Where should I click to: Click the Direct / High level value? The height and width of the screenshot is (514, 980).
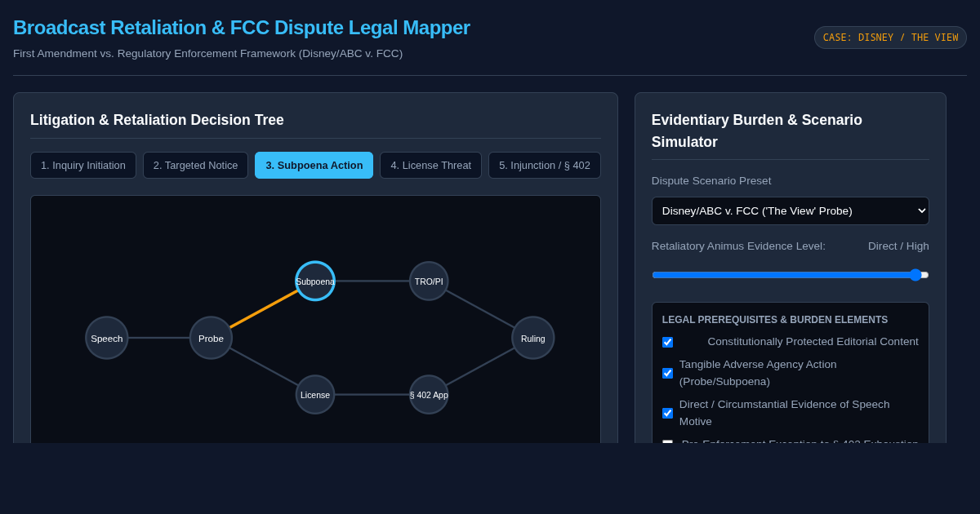coord(898,246)
